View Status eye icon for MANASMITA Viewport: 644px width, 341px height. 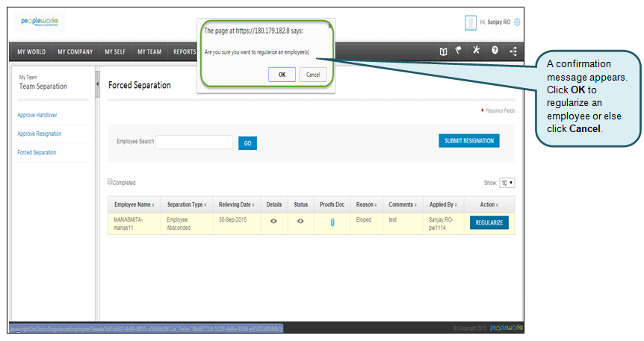300,221
